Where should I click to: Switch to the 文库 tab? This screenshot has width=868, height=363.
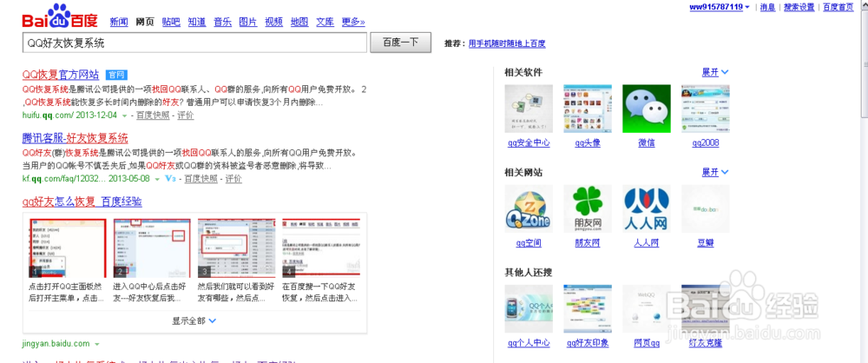(325, 23)
